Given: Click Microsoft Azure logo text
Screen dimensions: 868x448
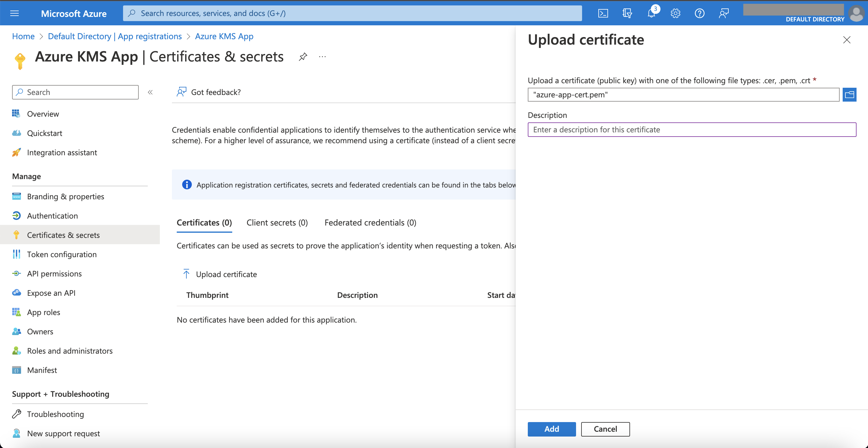Looking at the screenshot, I should (74, 14).
